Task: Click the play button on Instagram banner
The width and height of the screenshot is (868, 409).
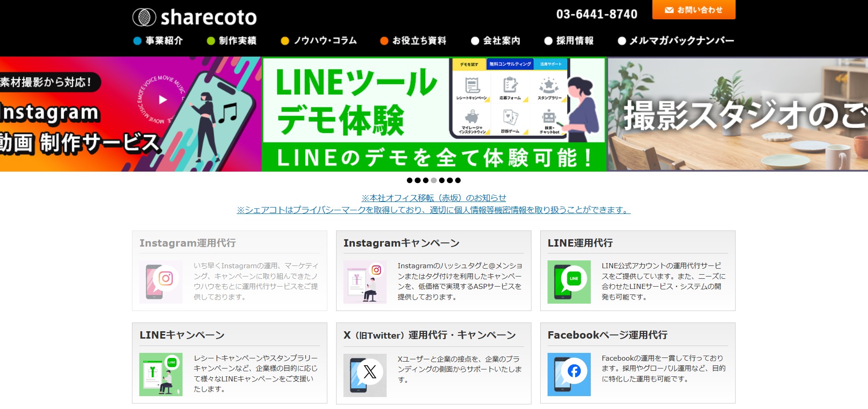Action: [162, 99]
